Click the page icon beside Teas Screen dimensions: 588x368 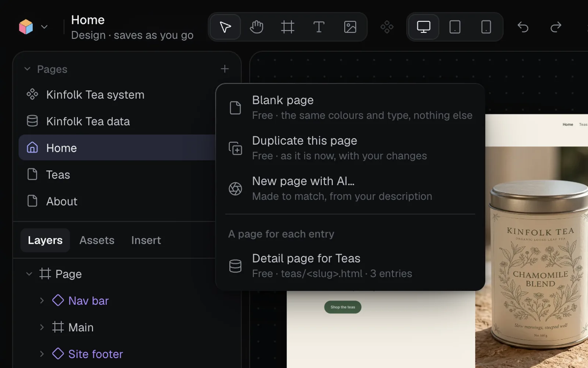pos(32,174)
